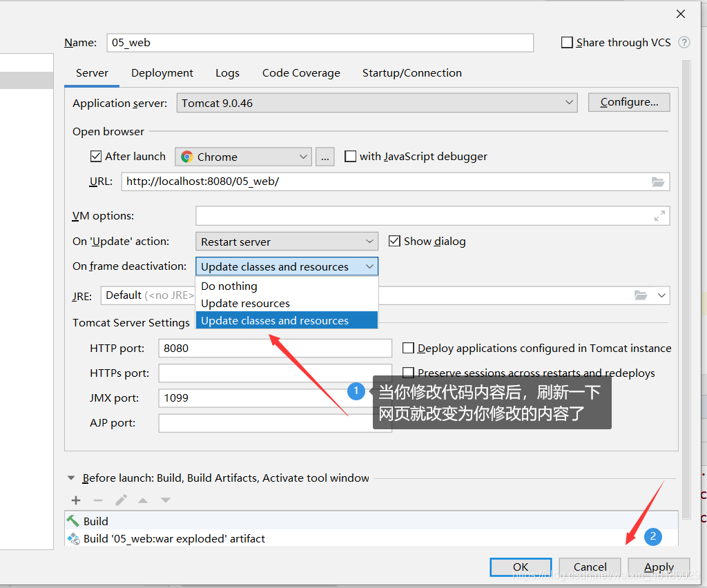Collapse the Before launch section

[x=71, y=478]
